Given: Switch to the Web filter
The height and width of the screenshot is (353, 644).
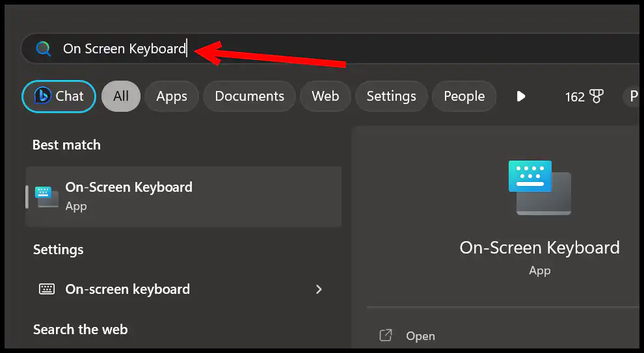Looking at the screenshot, I should coord(325,96).
